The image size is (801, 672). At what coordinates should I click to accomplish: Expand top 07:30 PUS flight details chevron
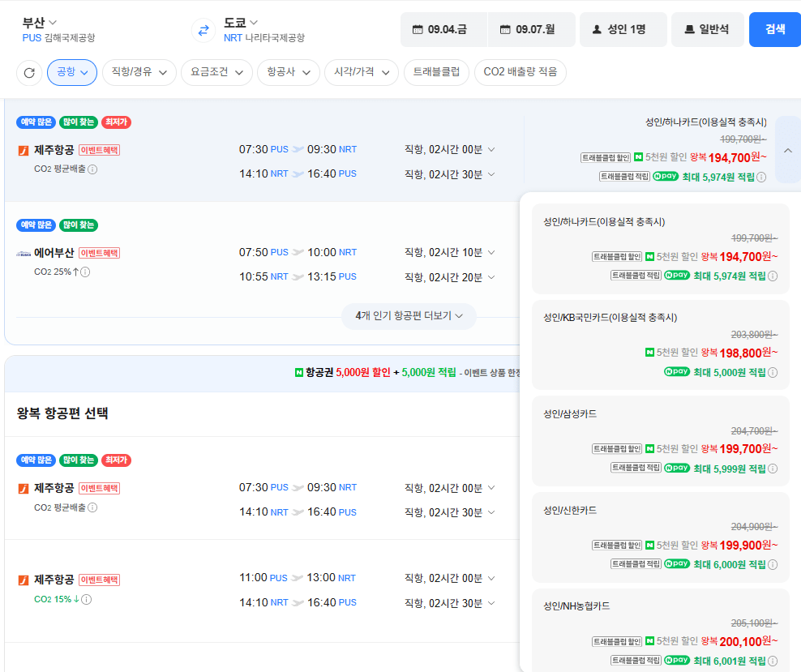point(491,150)
